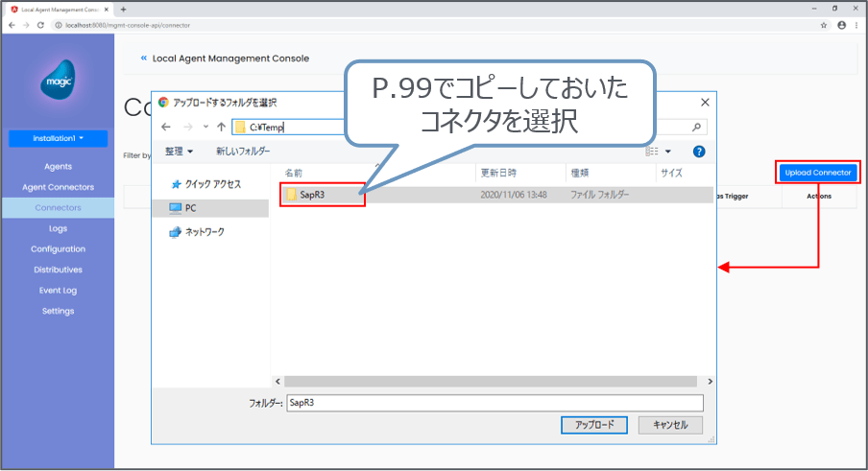This screenshot has width=868, height=471.
Task: Click the dialog back arrow
Action: 166,127
